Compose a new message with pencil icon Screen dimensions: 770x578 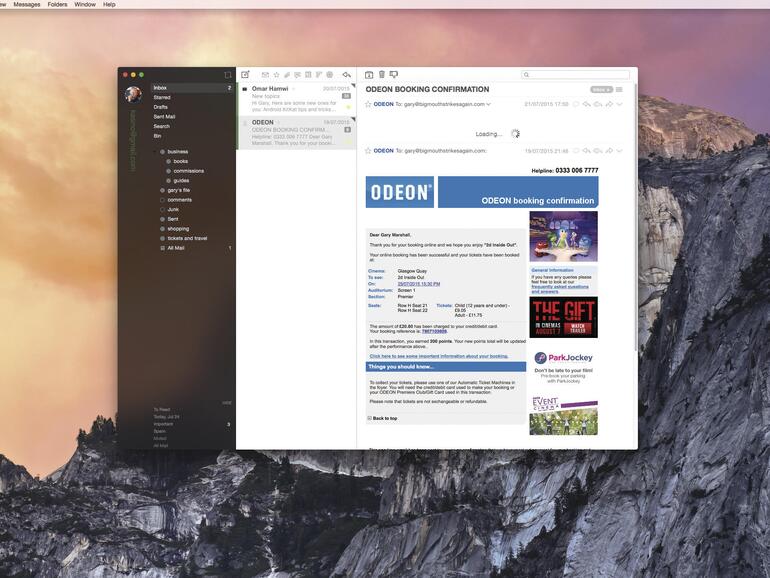click(245, 75)
